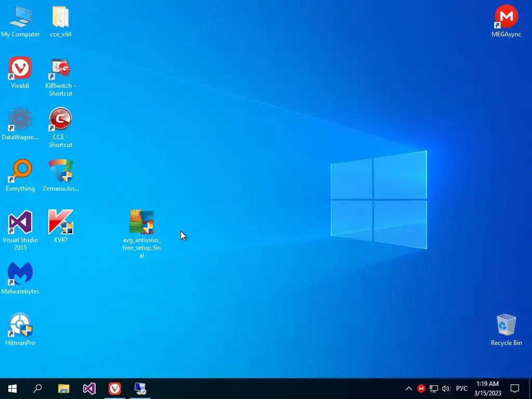Switch to the computer-monitor app on the taskbar

click(140, 389)
